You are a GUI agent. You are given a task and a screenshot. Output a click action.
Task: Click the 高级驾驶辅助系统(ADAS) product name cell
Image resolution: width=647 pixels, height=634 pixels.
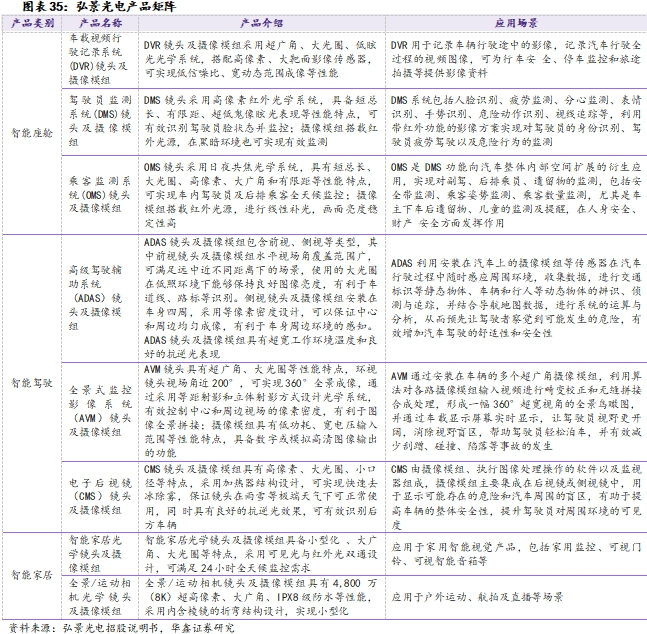pyautogui.click(x=100, y=298)
